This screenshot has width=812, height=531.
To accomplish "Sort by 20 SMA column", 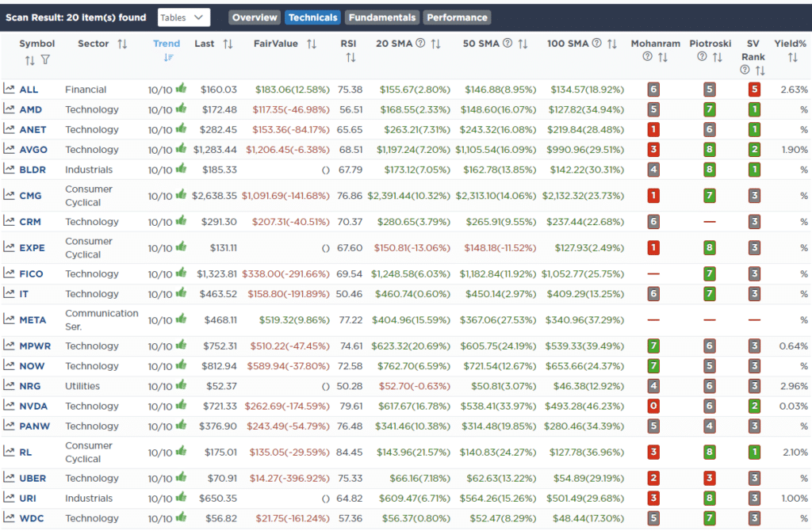I will [x=435, y=44].
